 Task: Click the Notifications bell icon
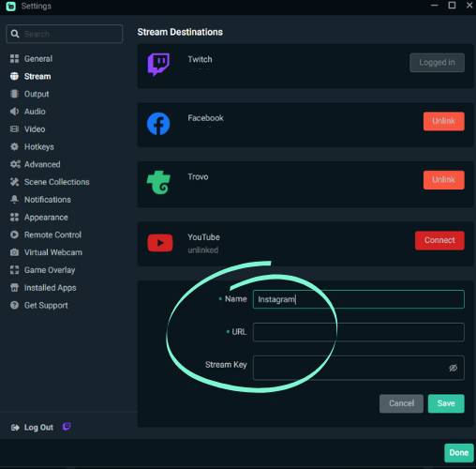14,200
